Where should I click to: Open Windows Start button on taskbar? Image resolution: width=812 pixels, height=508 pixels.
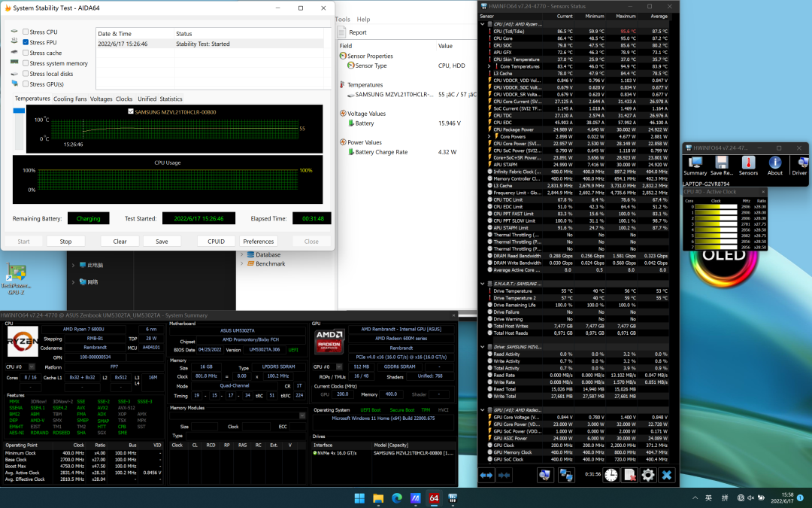(359, 497)
